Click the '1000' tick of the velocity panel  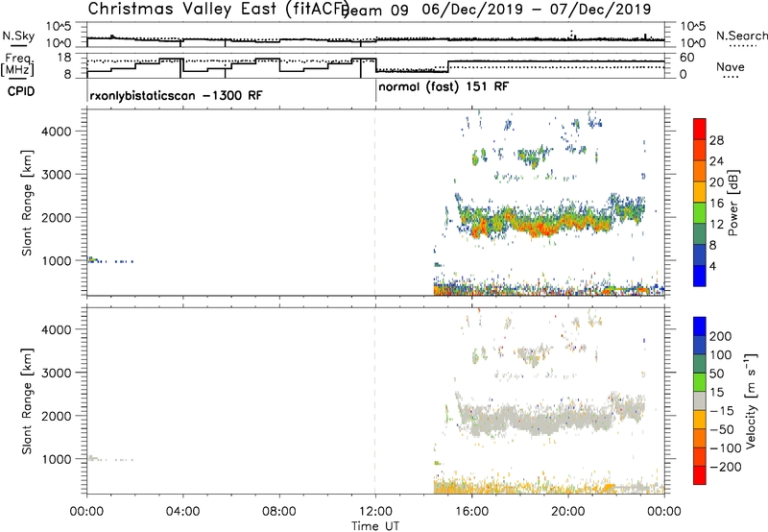click(57, 459)
